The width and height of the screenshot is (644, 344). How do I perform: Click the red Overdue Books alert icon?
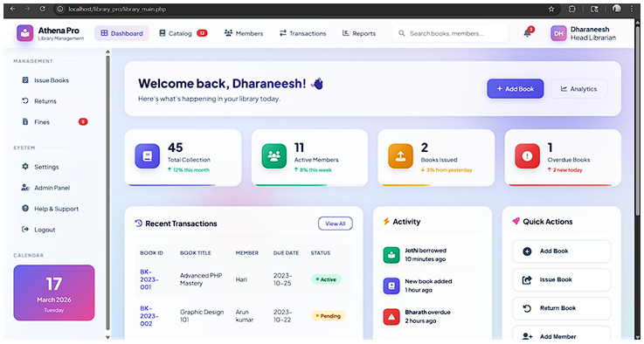pyautogui.click(x=528, y=156)
